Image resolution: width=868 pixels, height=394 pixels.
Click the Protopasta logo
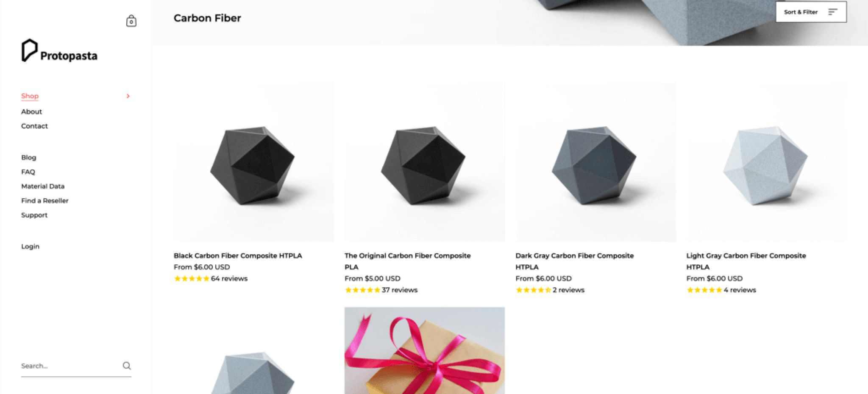tap(59, 51)
